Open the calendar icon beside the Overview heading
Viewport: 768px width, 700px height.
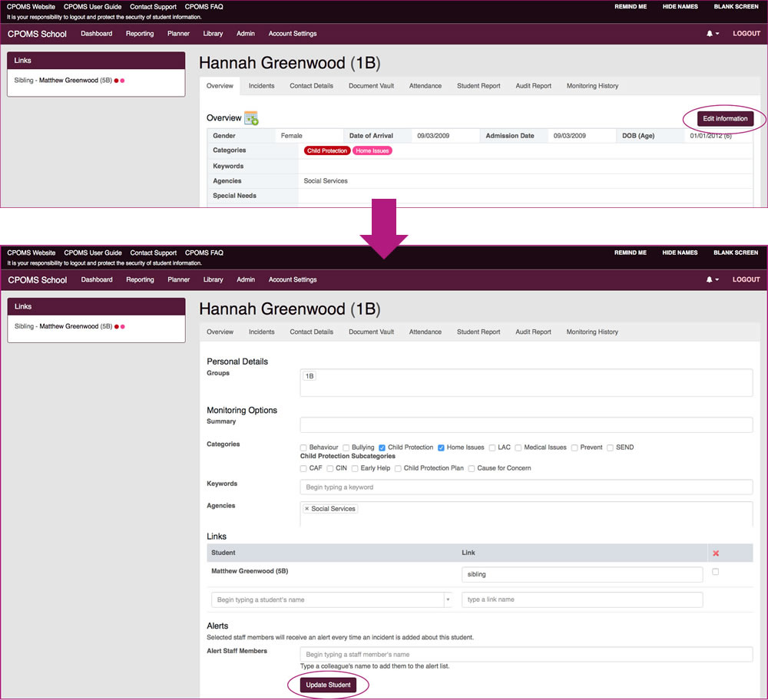tap(251, 118)
